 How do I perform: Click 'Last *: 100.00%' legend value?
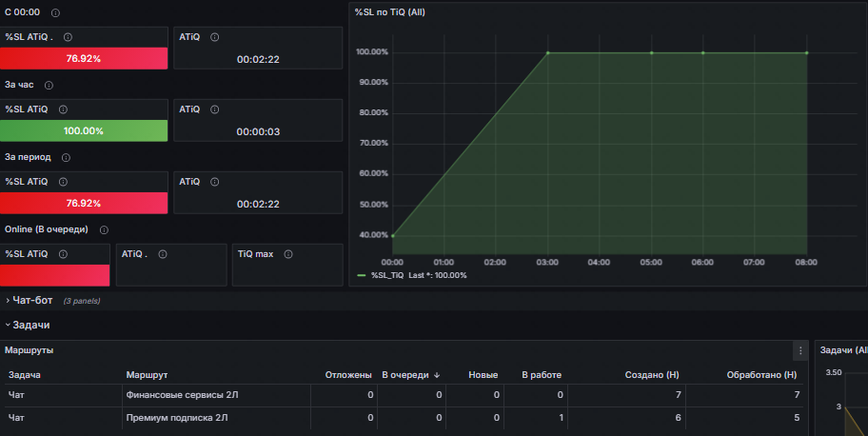pos(437,275)
